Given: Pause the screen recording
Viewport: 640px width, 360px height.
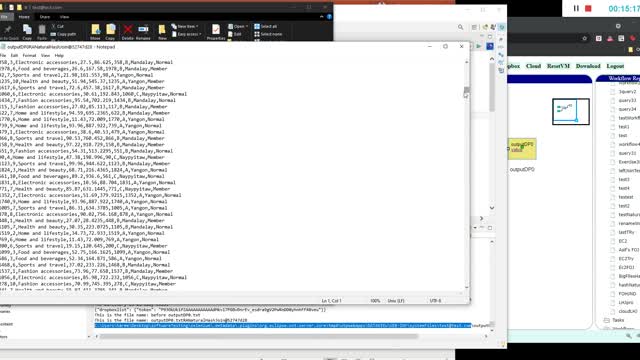Looking at the screenshot, I should tap(576, 8).
